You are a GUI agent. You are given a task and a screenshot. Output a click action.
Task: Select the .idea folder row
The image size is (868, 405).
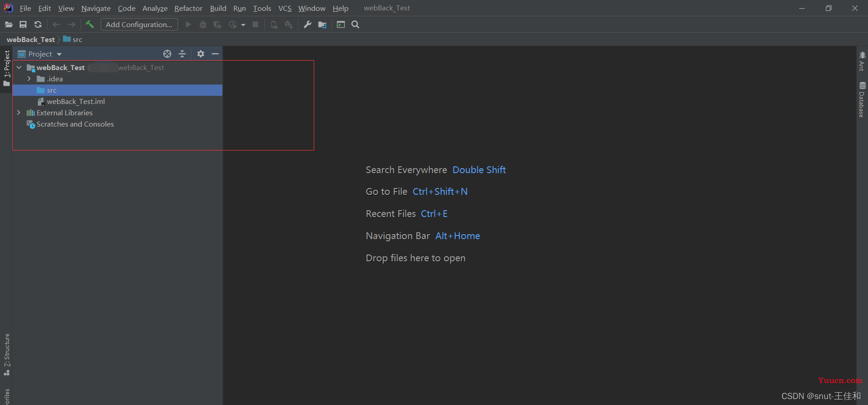[x=118, y=79]
